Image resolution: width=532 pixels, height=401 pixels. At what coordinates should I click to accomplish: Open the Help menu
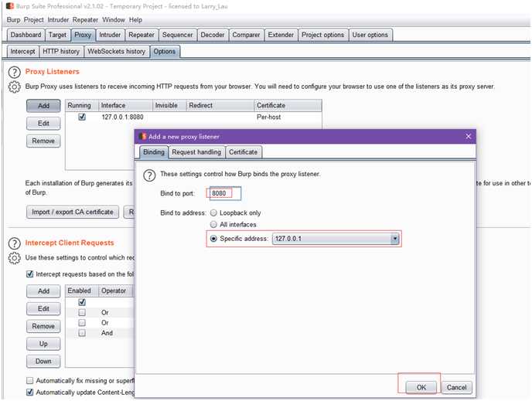pyautogui.click(x=135, y=19)
